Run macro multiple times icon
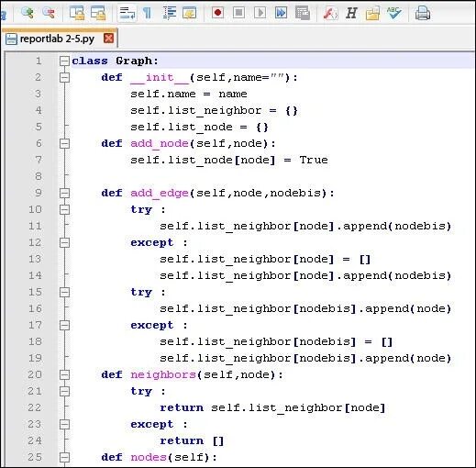 coord(281,13)
